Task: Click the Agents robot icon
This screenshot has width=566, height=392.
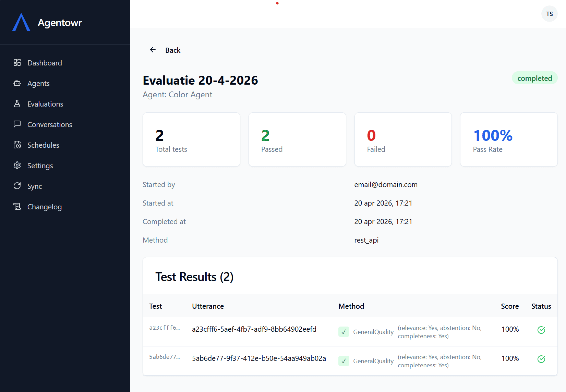Action: tap(17, 83)
